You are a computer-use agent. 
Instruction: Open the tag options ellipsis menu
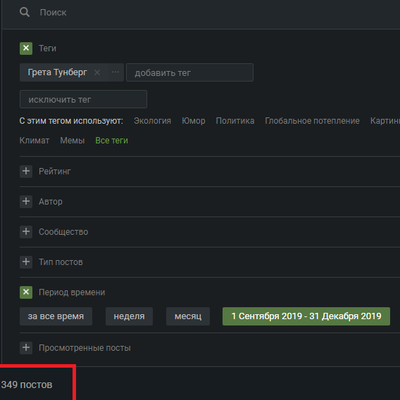coord(115,72)
